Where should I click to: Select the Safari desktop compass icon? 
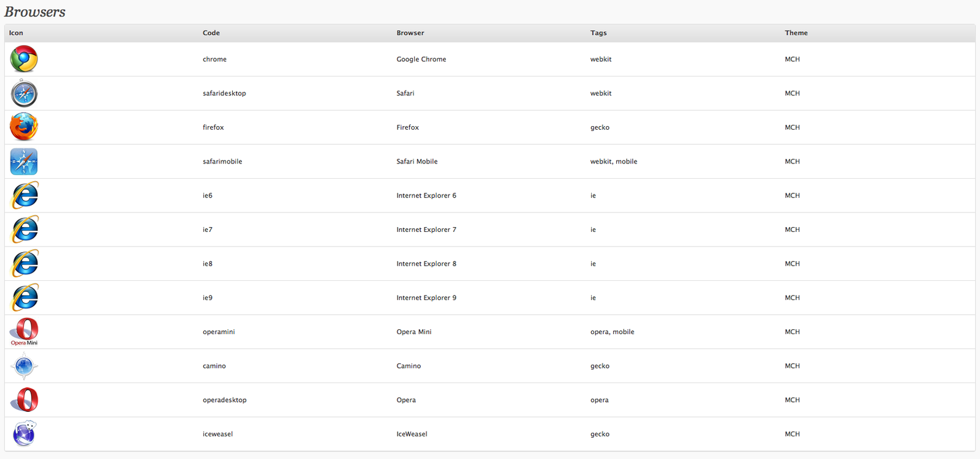(x=24, y=94)
